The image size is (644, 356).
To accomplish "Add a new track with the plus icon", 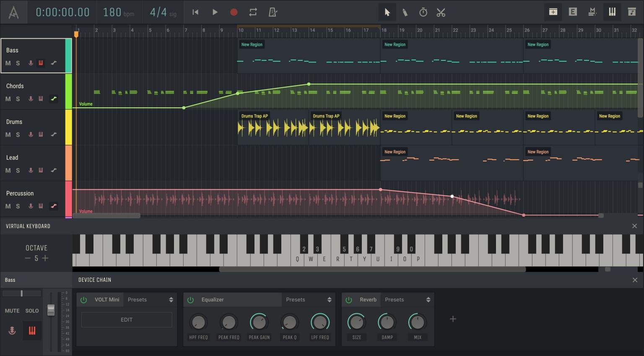I will pyautogui.click(x=553, y=12).
